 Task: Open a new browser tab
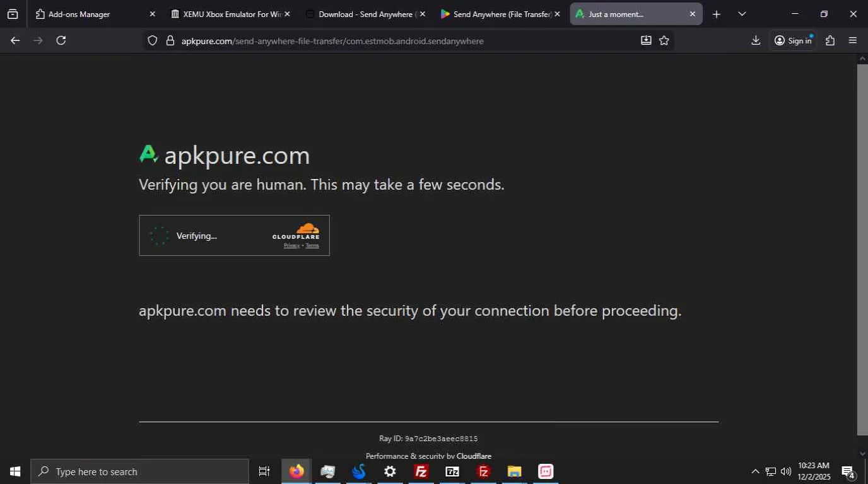(x=717, y=14)
